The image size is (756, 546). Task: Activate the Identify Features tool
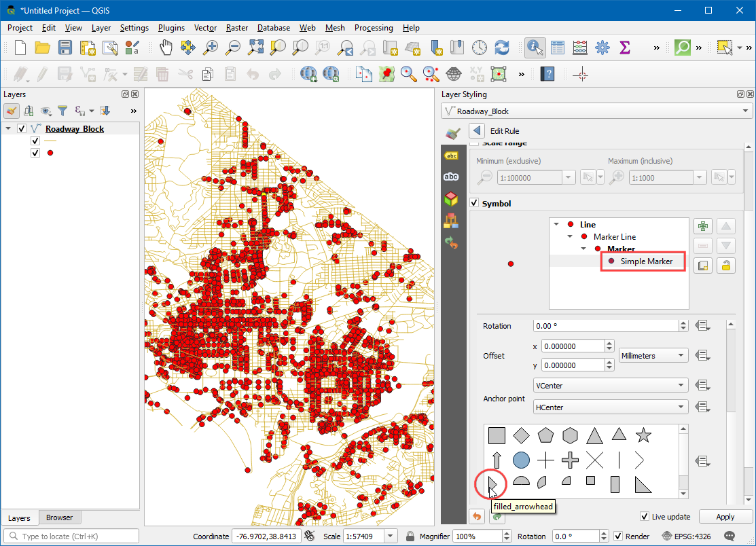535,48
